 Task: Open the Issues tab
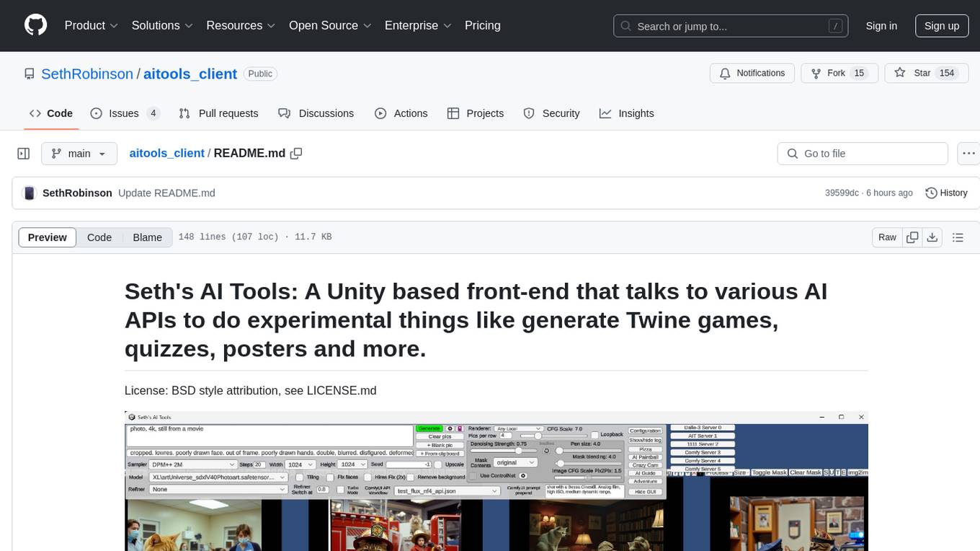(x=125, y=113)
